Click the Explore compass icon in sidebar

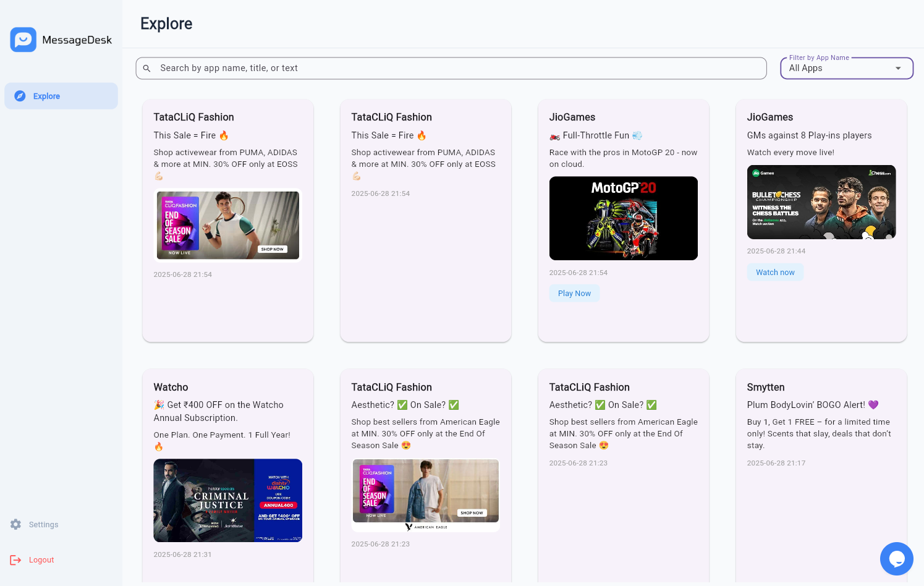pos(20,96)
